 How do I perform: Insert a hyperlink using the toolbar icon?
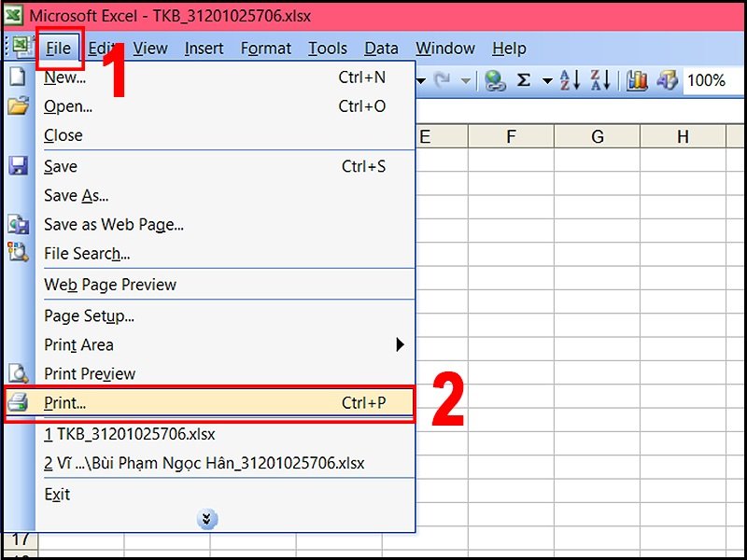(x=493, y=79)
